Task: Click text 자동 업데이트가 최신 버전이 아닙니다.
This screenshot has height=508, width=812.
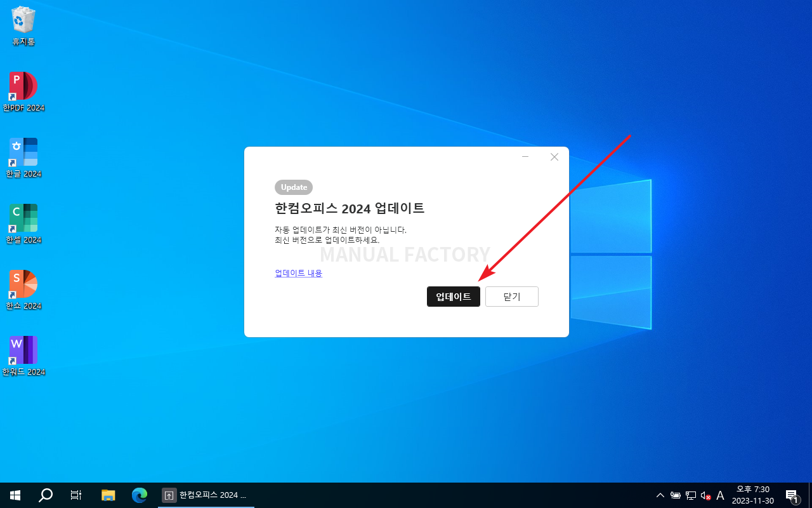Action: click(341, 230)
